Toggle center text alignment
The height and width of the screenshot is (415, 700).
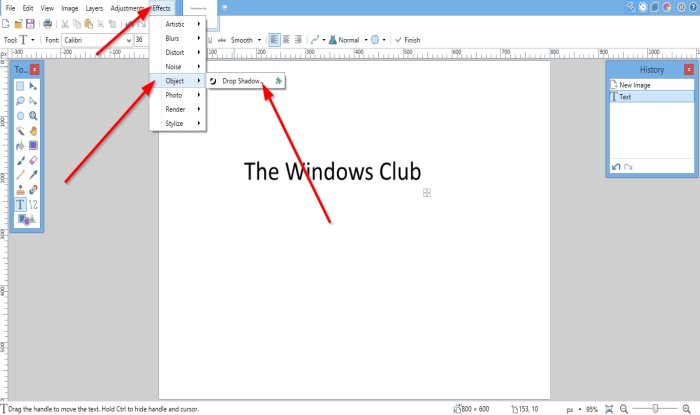click(x=286, y=40)
